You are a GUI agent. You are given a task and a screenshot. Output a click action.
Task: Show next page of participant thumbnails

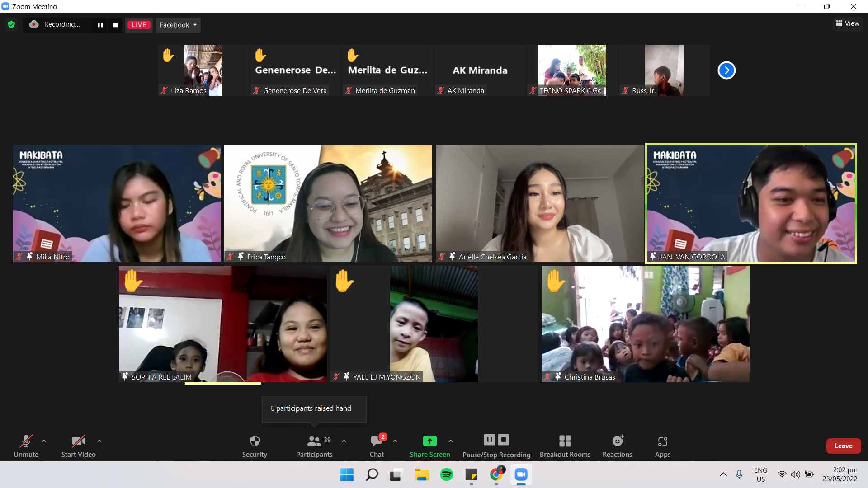pos(726,70)
